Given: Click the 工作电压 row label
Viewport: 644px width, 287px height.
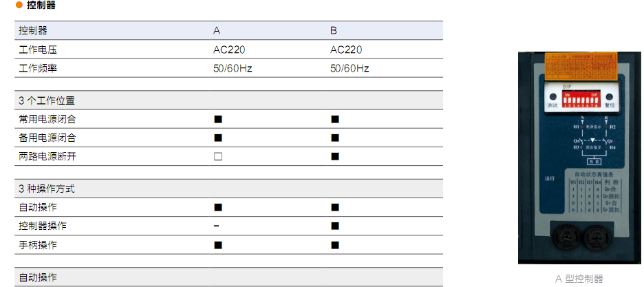Looking at the screenshot, I should (x=38, y=50).
